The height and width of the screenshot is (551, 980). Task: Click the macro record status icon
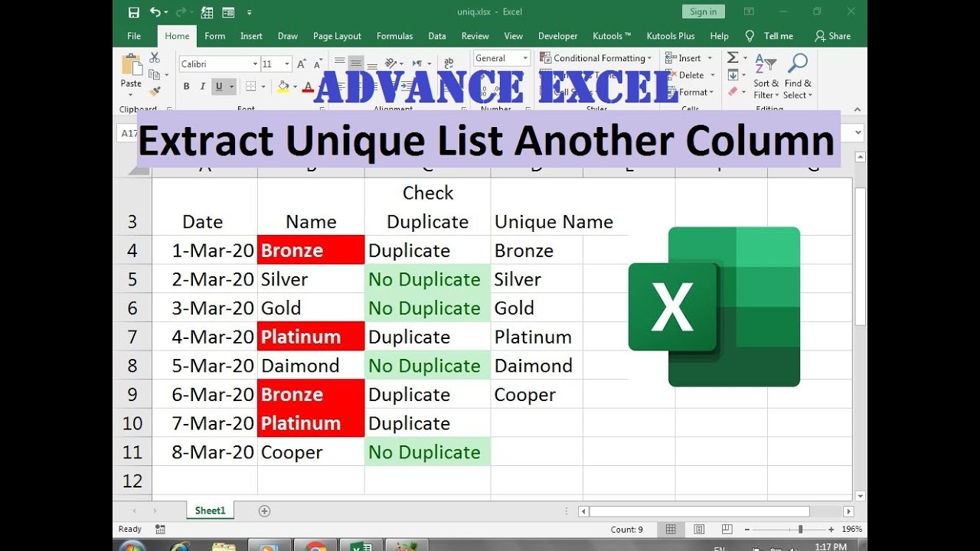coord(160,529)
